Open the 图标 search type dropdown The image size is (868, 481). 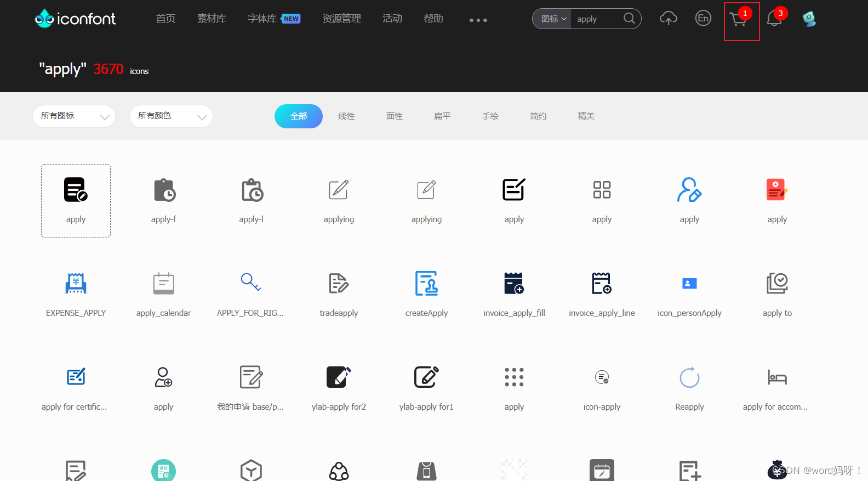[553, 19]
